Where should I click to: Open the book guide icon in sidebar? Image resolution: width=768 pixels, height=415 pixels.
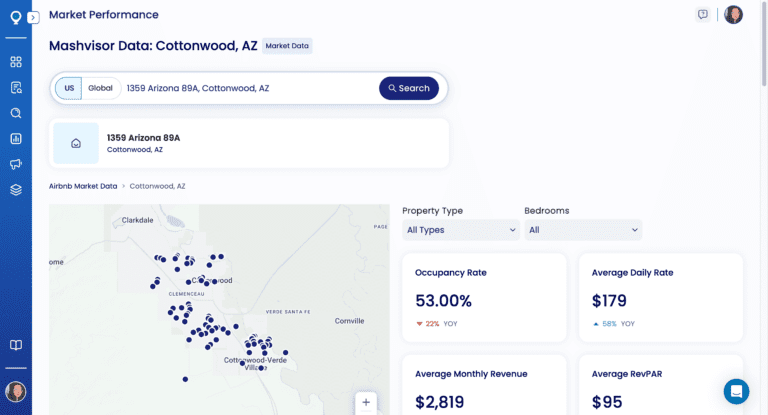16,345
